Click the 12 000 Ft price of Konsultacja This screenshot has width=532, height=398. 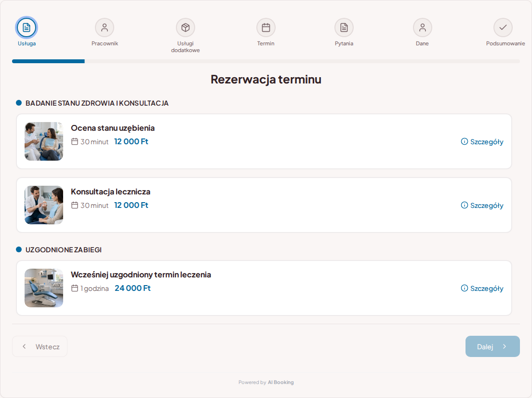pyautogui.click(x=131, y=205)
